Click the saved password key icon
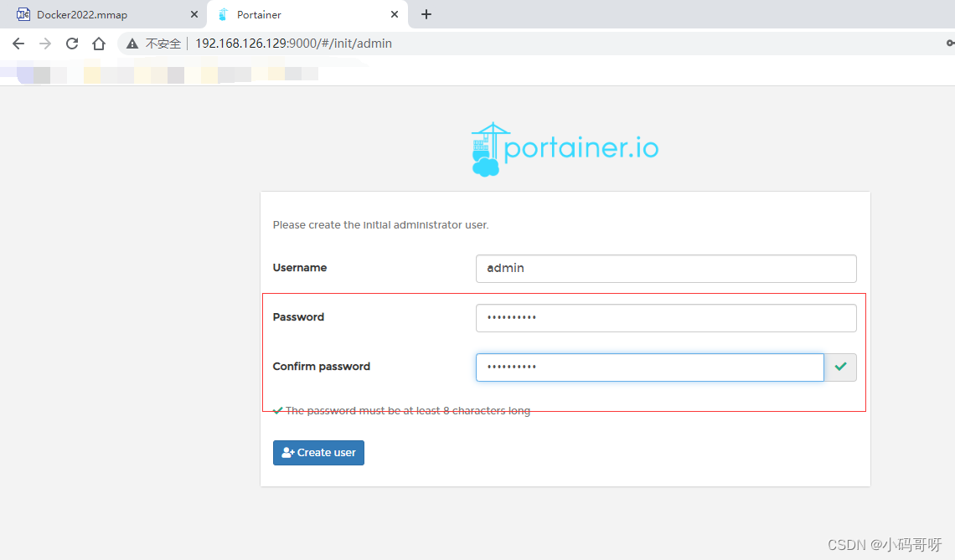 [950, 44]
